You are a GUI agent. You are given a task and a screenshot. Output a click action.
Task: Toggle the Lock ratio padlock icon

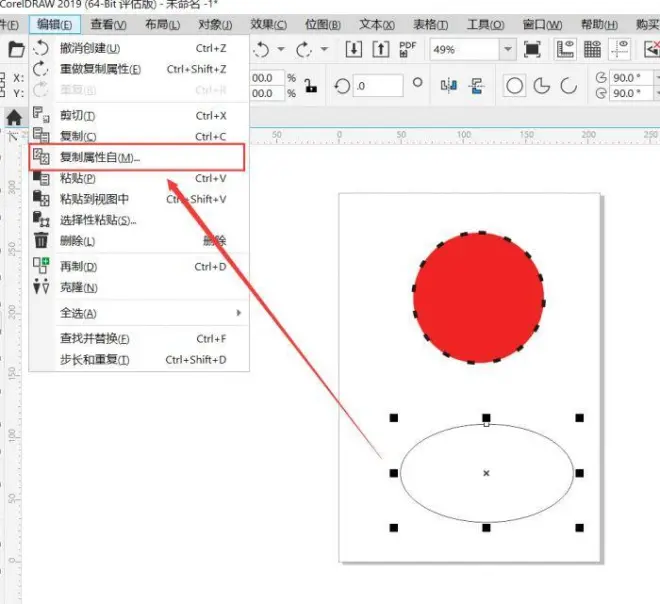[x=311, y=86]
